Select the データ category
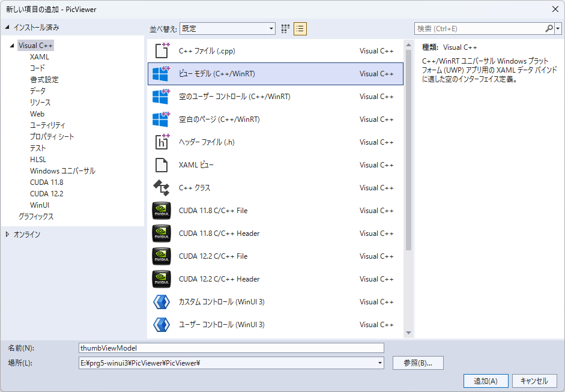 (38, 91)
